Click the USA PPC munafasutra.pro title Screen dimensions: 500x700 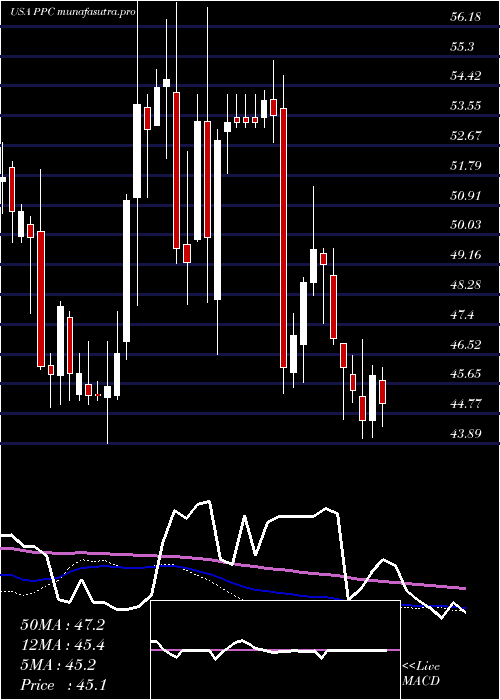click(x=73, y=12)
